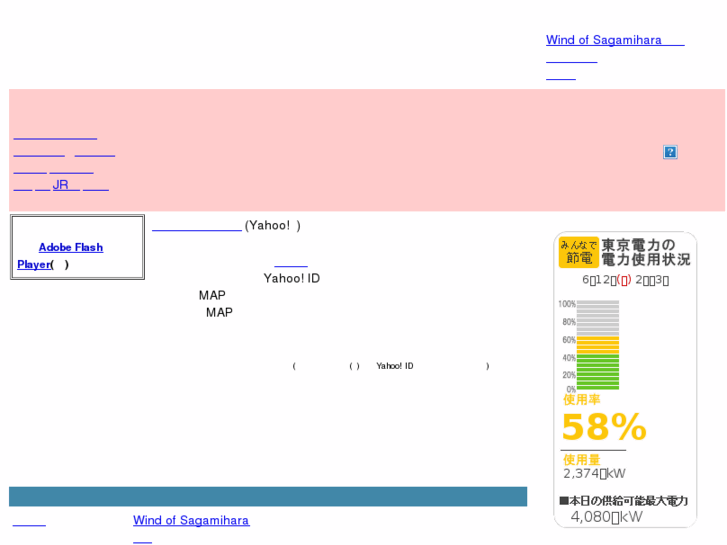Click the first MAP text label
The height and width of the screenshot is (545, 727).
(212, 295)
